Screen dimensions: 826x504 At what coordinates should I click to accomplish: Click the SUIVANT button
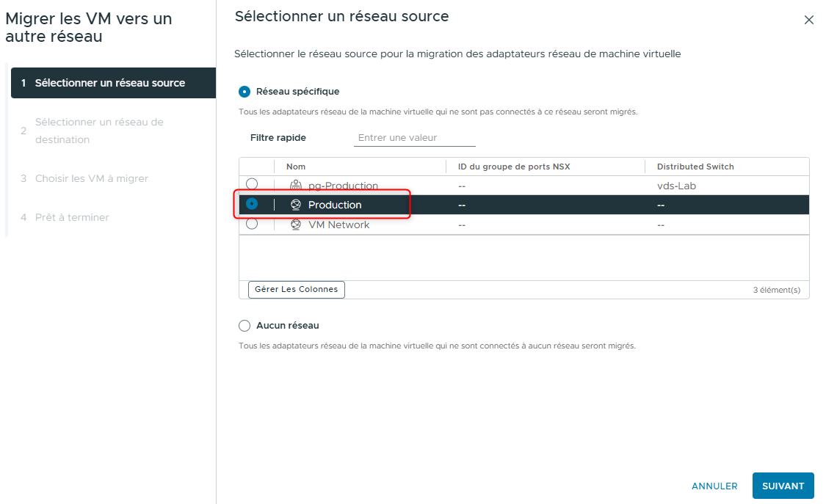tap(783, 486)
